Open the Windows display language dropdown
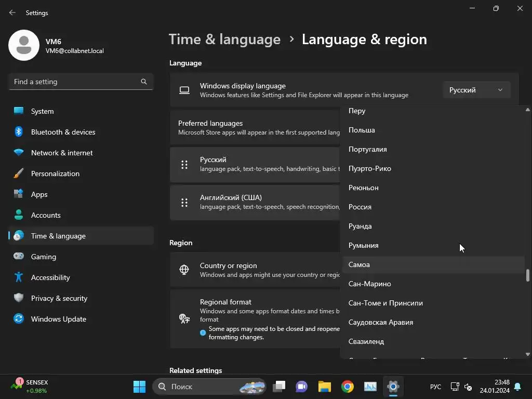The image size is (532, 399). click(476, 90)
